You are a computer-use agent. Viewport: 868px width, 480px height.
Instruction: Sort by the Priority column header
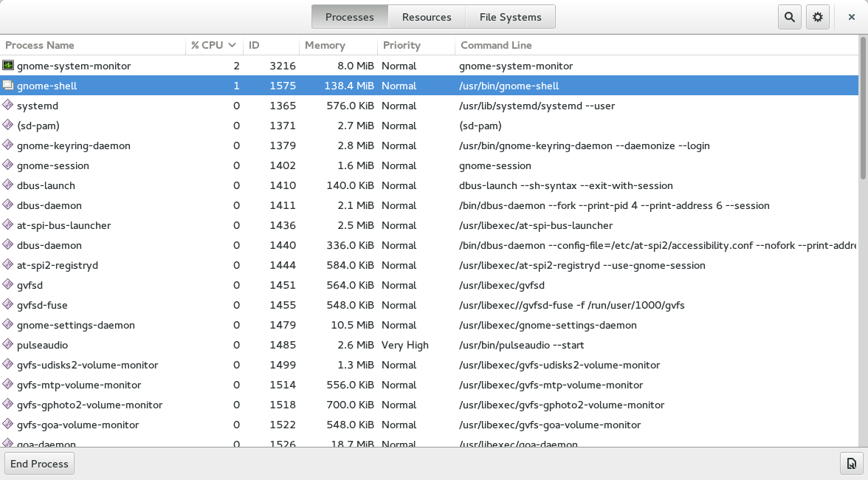pos(402,45)
